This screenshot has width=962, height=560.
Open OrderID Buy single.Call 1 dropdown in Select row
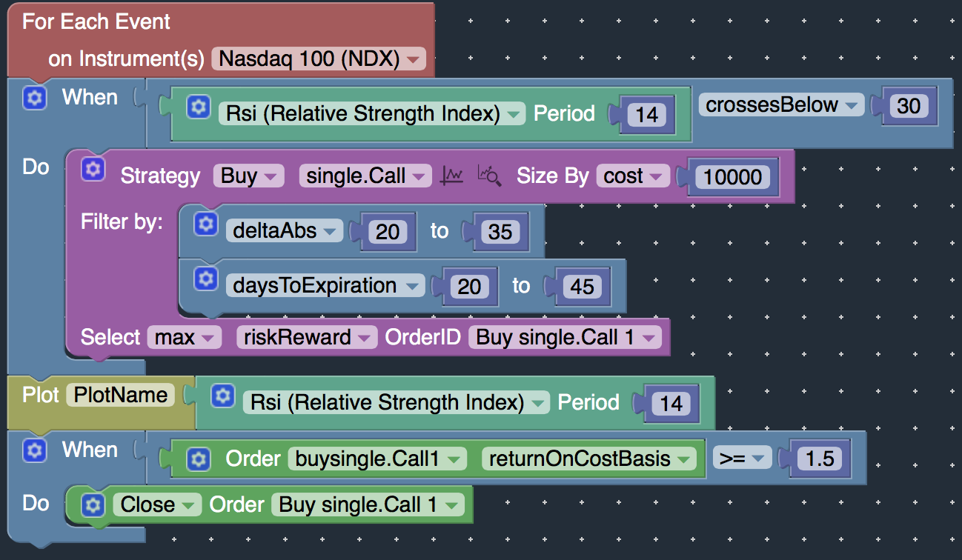pos(565,337)
